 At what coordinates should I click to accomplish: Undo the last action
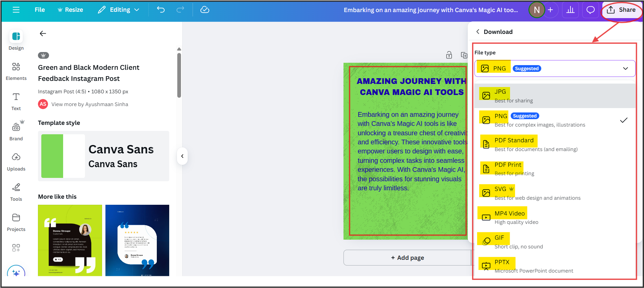[161, 10]
